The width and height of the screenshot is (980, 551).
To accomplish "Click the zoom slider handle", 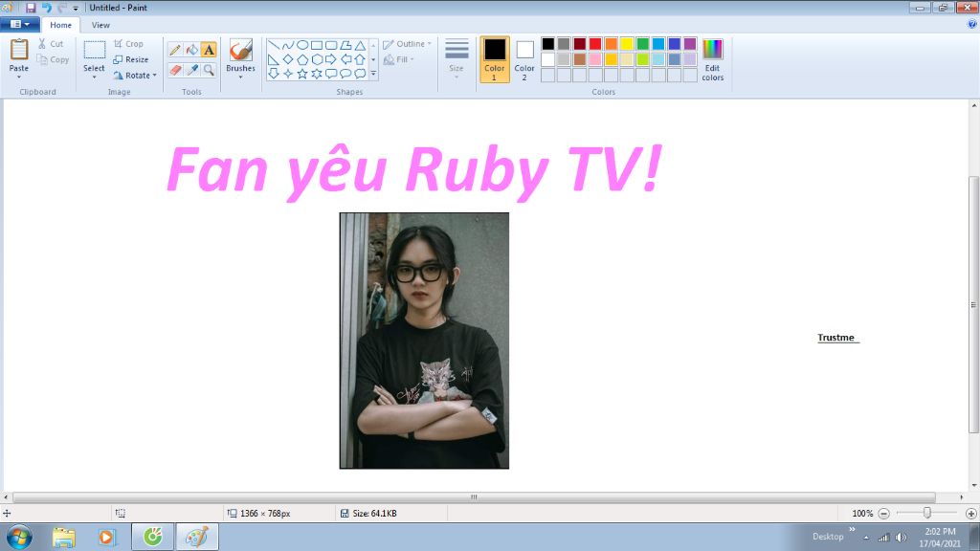I will 926,513.
